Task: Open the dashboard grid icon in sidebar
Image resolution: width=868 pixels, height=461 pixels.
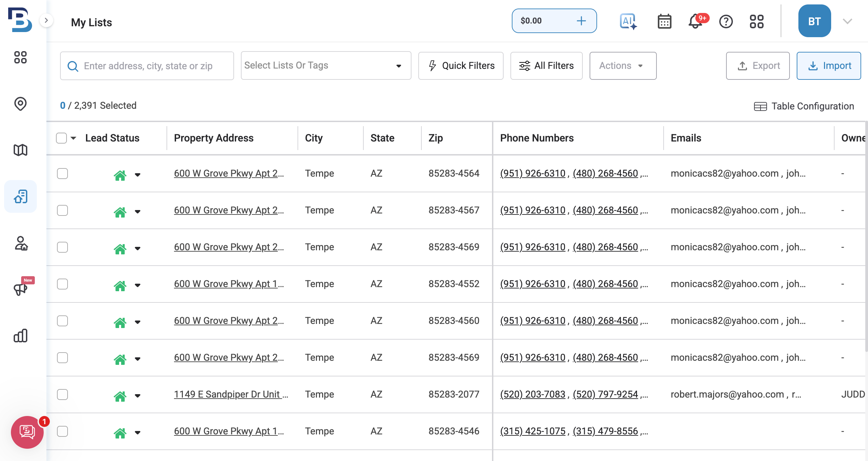Action: click(20, 57)
